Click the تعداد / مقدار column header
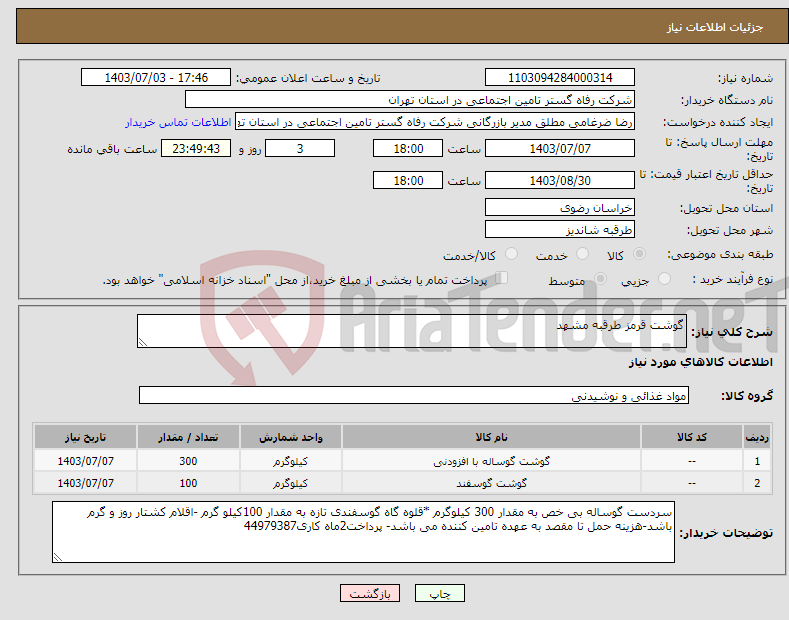This screenshot has width=789, height=620. tap(188, 437)
